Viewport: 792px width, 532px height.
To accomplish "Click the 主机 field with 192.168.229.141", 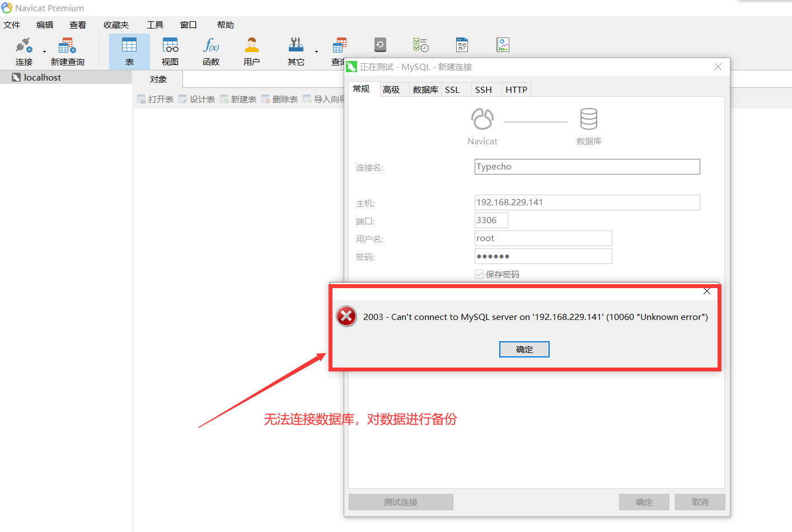I will 587,203.
